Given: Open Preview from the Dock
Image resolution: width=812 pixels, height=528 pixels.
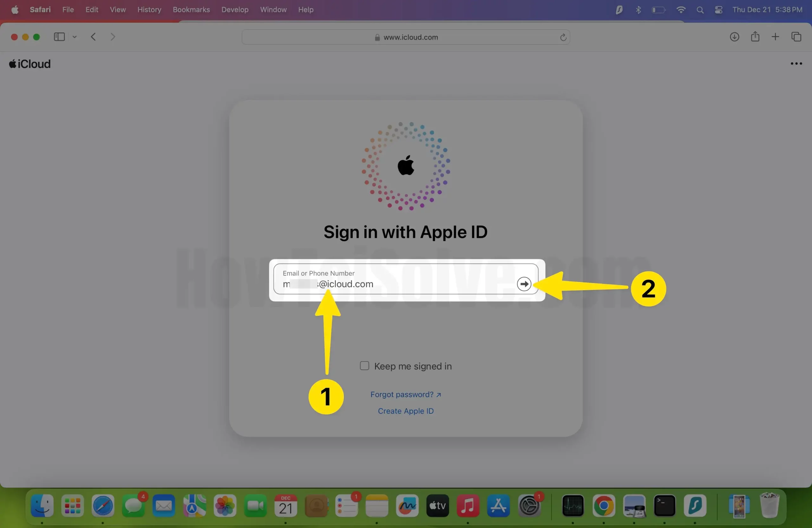Looking at the screenshot, I should (x=634, y=505).
